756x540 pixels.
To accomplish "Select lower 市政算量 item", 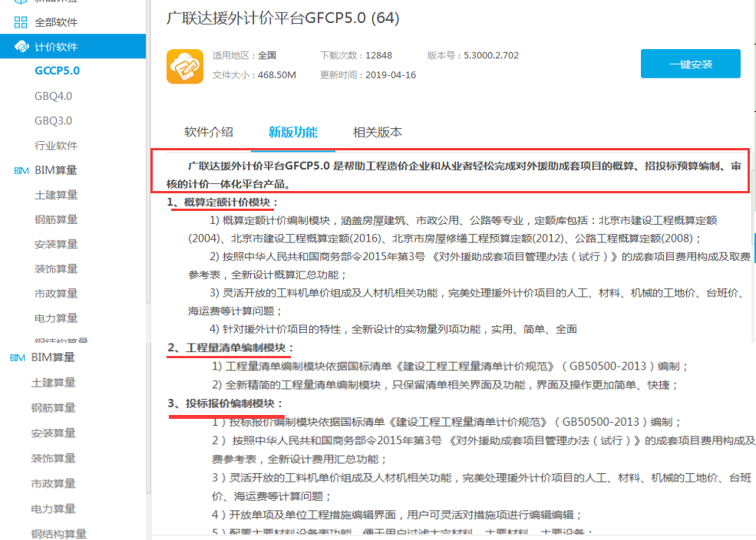I will 53,484.
